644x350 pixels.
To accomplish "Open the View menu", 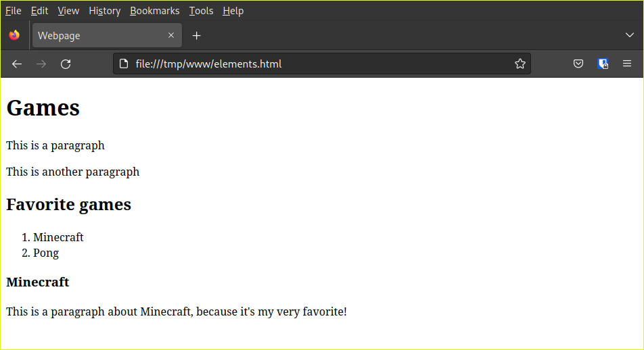I will [x=68, y=11].
